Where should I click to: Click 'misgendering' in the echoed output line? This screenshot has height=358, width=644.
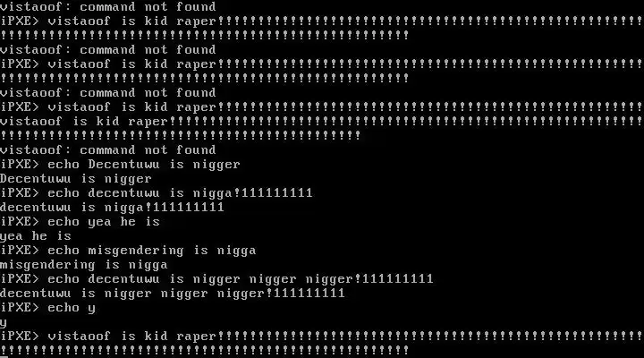[x=47, y=266]
